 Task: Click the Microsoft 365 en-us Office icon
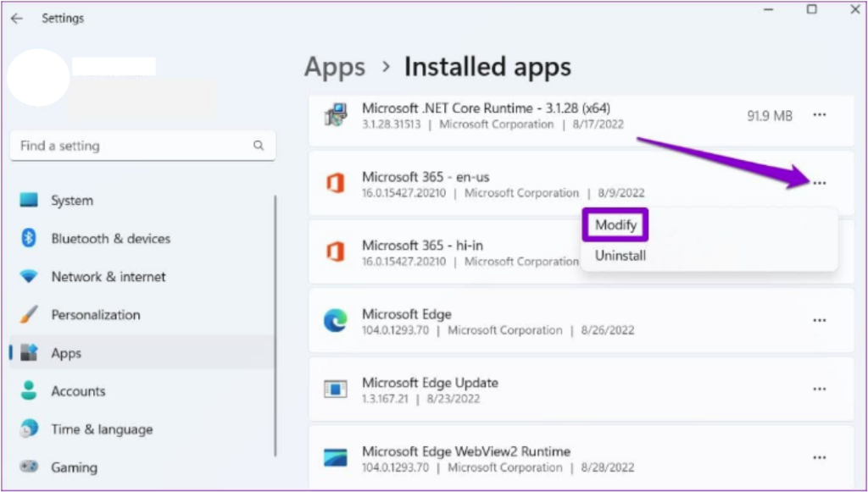pyautogui.click(x=336, y=184)
